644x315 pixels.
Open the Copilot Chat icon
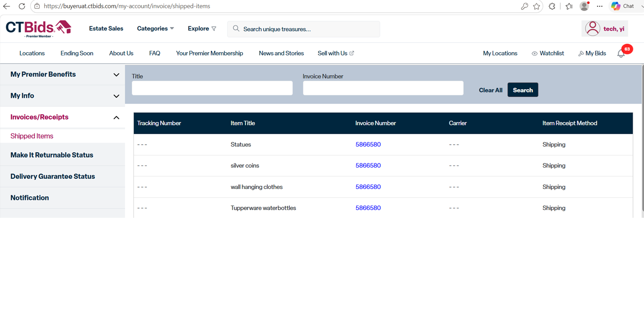pos(616,6)
